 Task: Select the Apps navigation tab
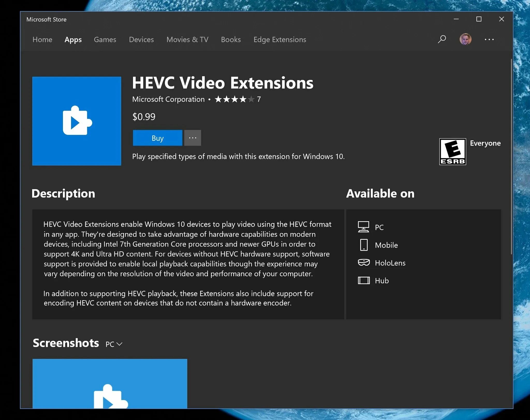pyautogui.click(x=73, y=39)
